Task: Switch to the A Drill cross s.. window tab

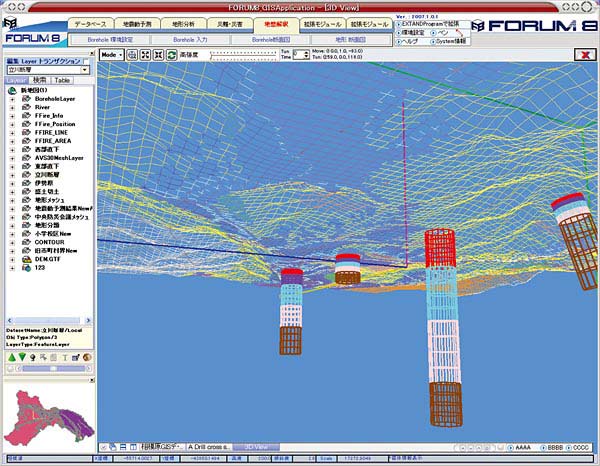Action: 209,447
